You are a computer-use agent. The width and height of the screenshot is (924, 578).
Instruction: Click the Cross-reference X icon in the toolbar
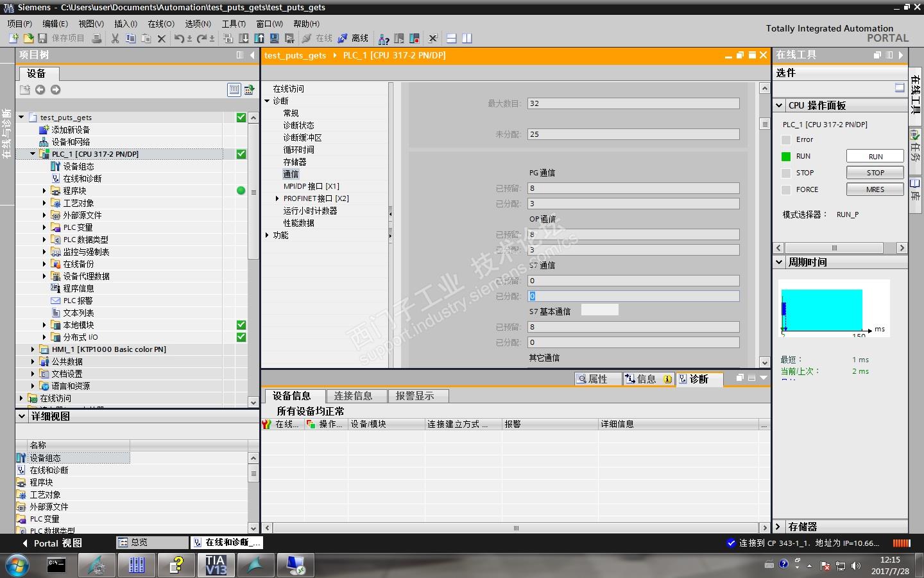tap(433, 39)
